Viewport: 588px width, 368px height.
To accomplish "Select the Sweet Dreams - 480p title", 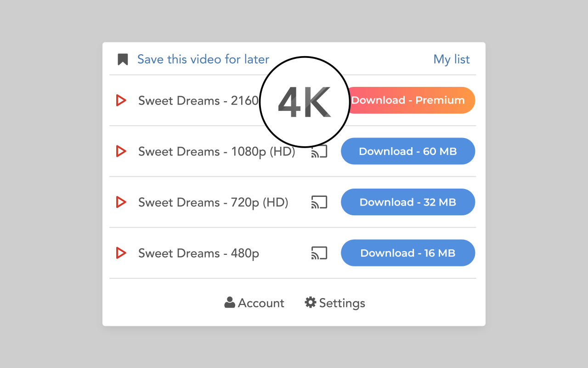I will pyautogui.click(x=198, y=253).
